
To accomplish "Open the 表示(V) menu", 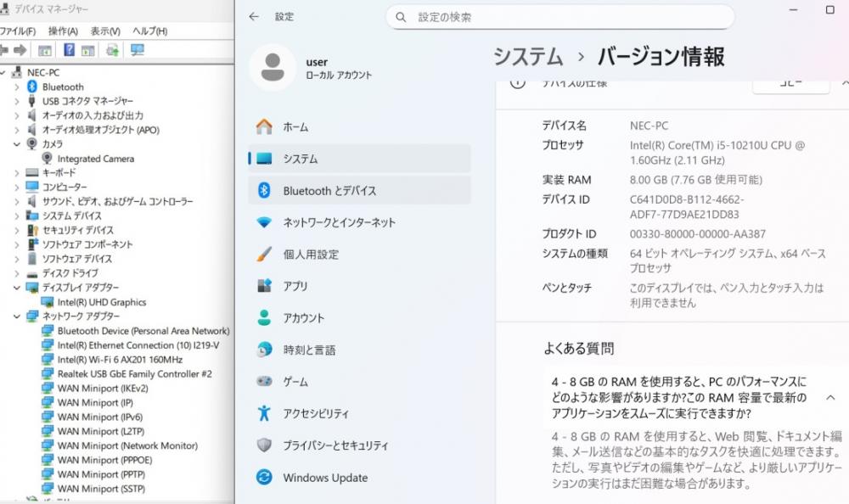I will point(105,31).
